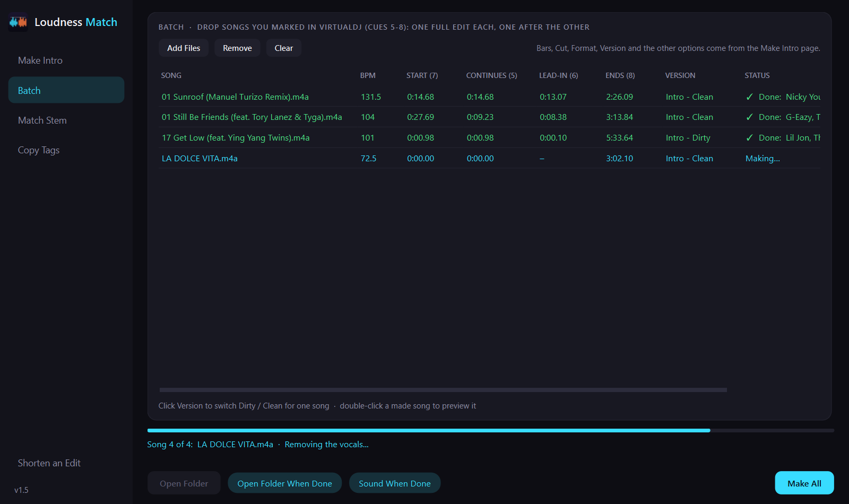
Task: Select the Batch sidebar tab
Action: [x=66, y=90]
